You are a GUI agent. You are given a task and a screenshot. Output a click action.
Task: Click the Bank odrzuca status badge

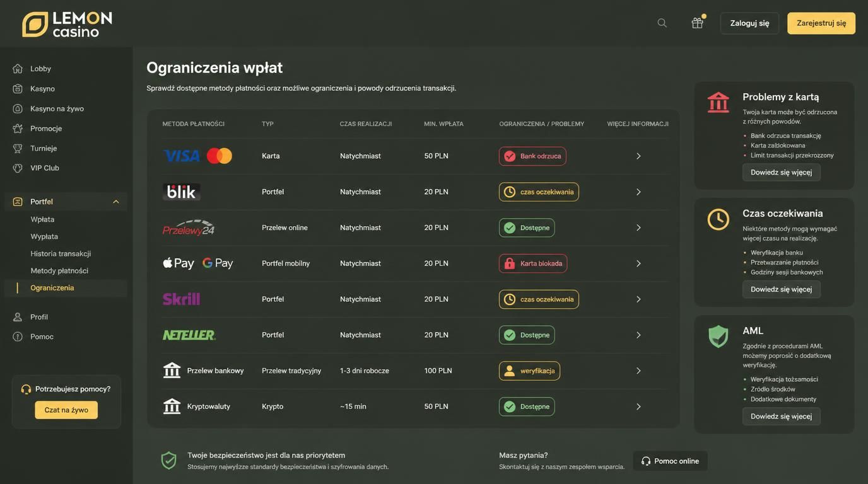pos(532,156)
